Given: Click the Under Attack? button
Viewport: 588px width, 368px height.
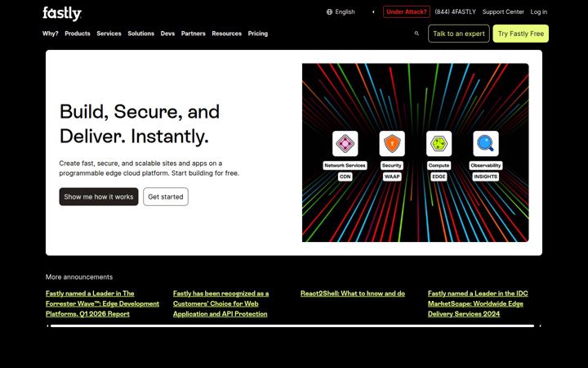Looking at the screenshot, I should click(x=407, y=12).
